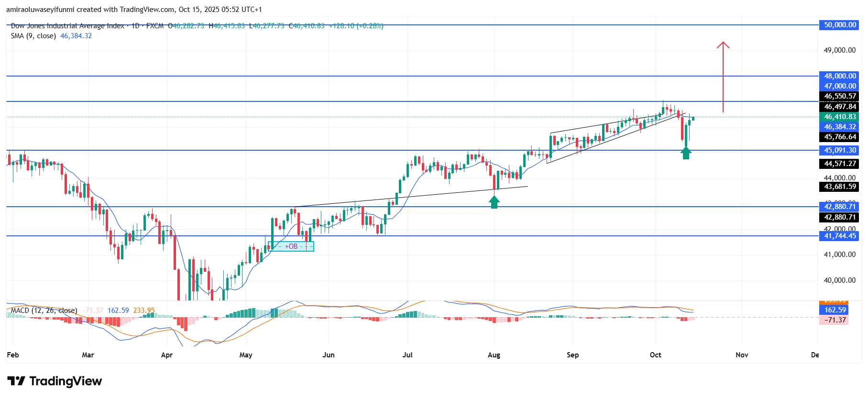Select the +OB order block box
Image resolution: width=868 pixels, height=399 pixels.
[291, 246]
